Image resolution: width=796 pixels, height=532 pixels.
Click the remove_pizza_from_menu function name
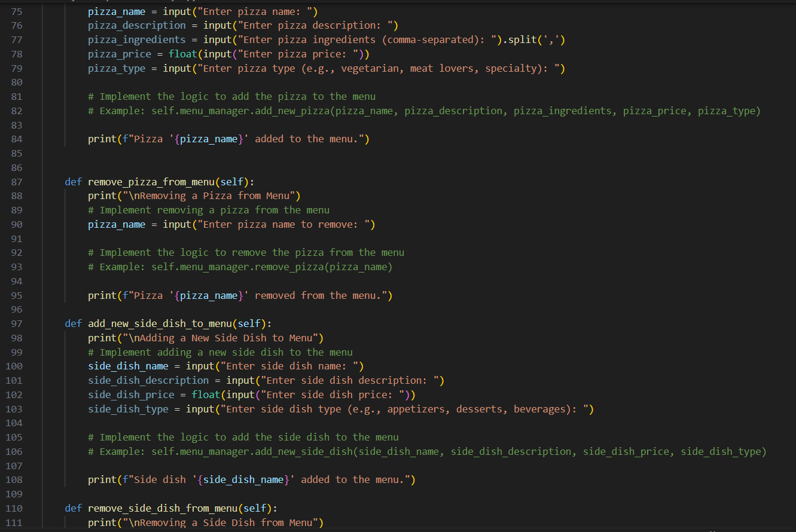(151, 182)
